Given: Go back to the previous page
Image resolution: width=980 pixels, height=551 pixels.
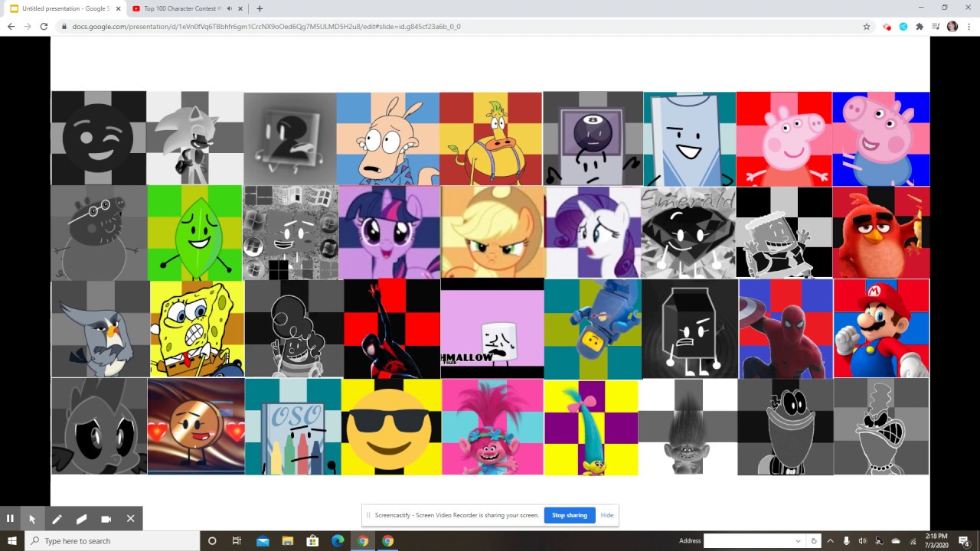Looking at the screenshot, I should [x=11, y=26].
